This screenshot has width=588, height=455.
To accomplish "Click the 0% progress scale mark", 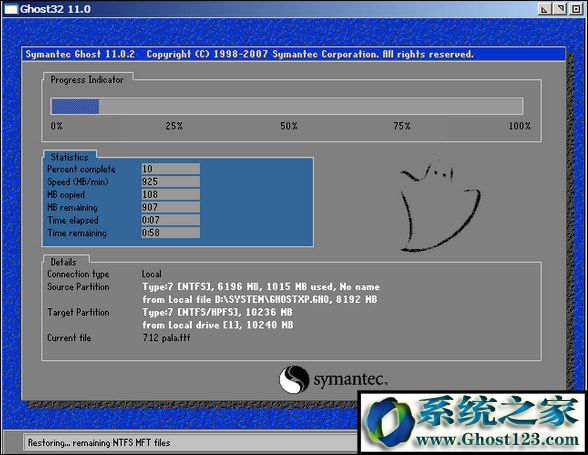I will click(x=57, y=126).
